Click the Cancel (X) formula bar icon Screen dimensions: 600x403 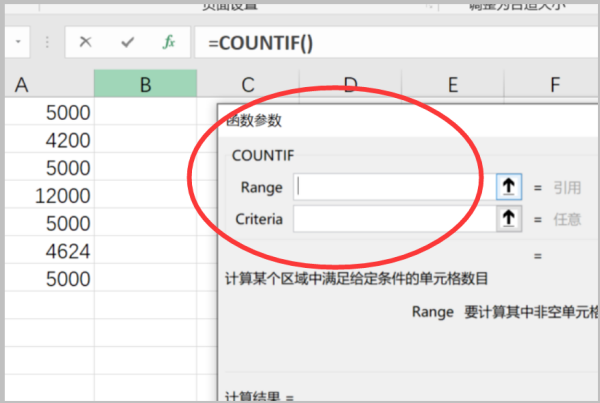[85, 42]
